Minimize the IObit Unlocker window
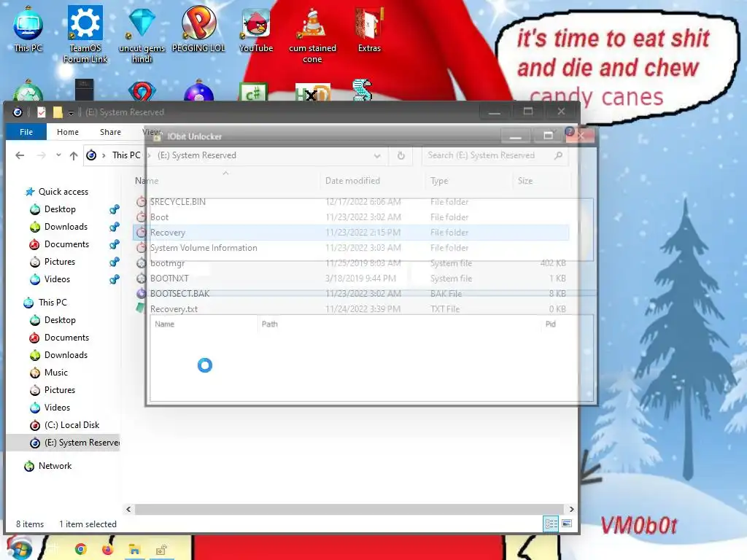Image resolution: width=747 pixels, height=560 pixels. [515, 136]
